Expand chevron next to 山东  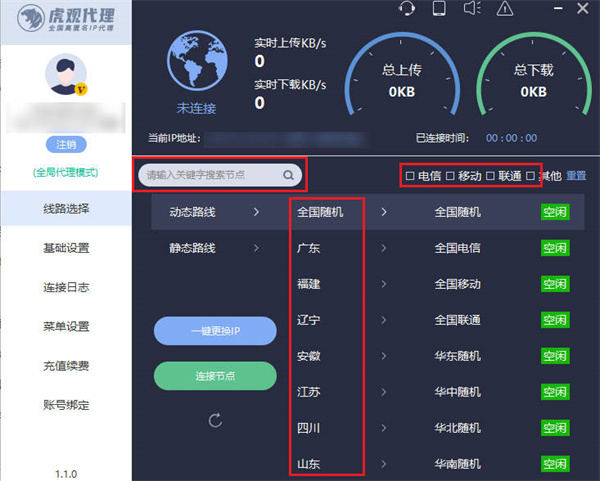pos(384,464)
